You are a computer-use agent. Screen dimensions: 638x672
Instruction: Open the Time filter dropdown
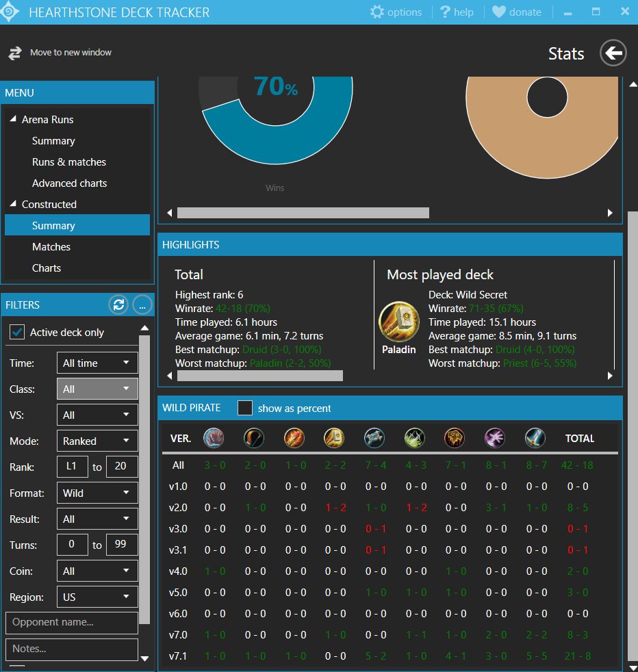click(x=97, y=363)
